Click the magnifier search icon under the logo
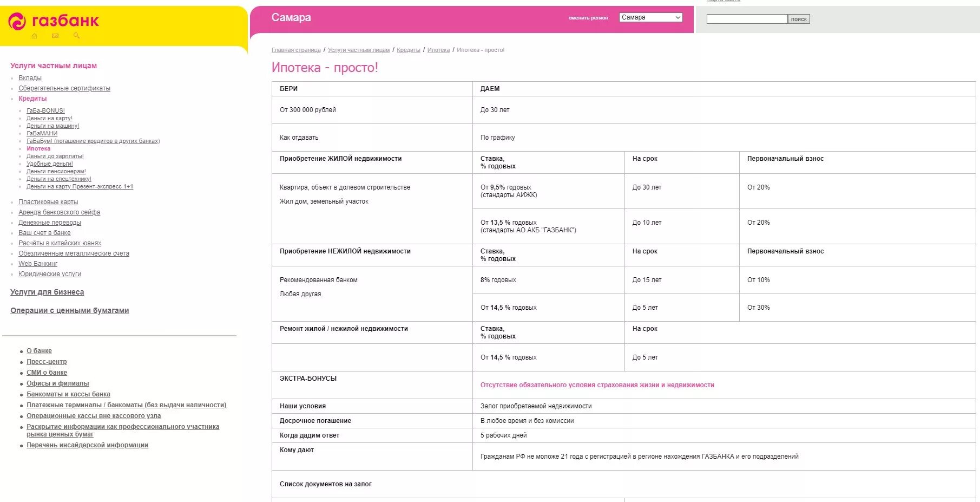980x502 pixels. (76, 36)
